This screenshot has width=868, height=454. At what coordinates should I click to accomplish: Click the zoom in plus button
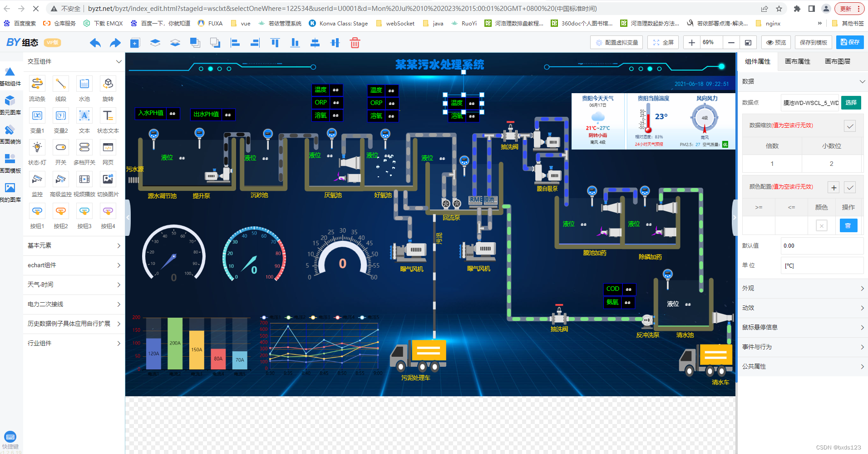pyautogui.click(x=691, y=43)
